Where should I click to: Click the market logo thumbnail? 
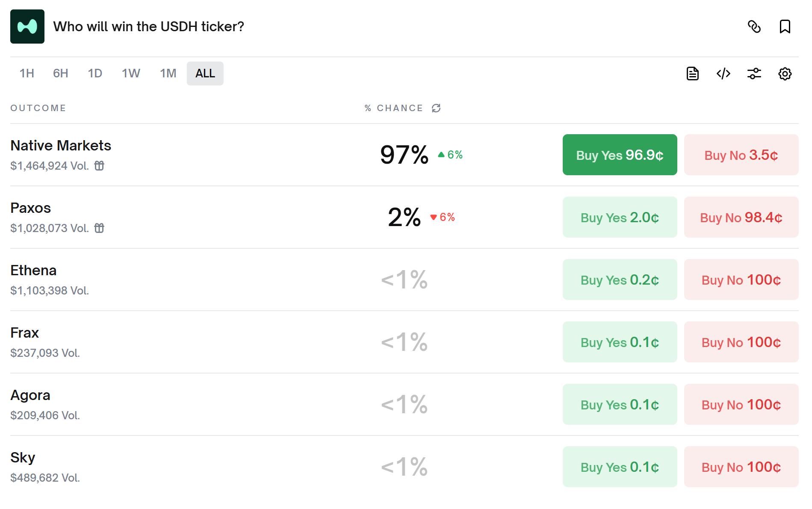point(27,26)
